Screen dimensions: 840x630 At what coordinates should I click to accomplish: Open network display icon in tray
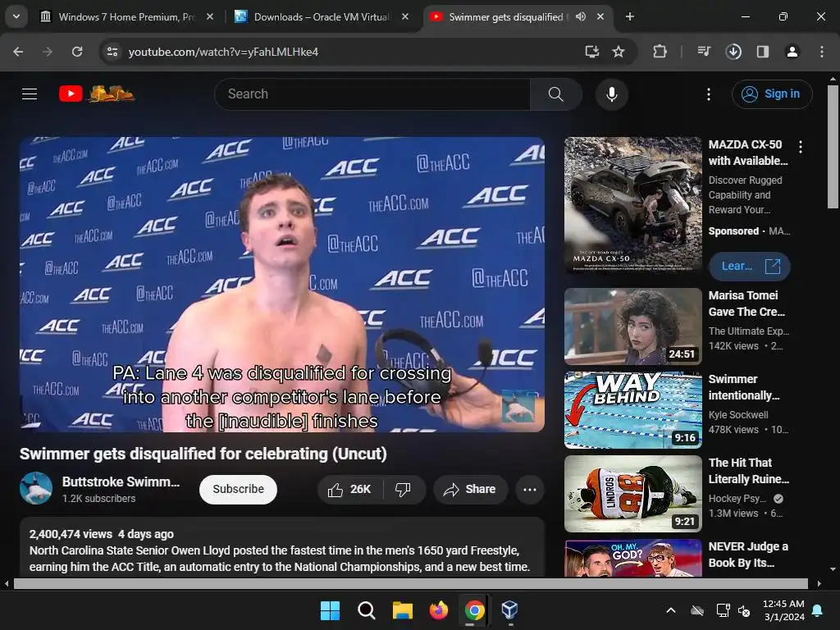tap(724, 610)
